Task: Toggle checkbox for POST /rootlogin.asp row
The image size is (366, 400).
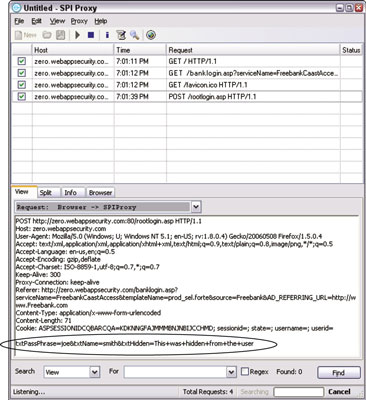Action: click(22, 97)
